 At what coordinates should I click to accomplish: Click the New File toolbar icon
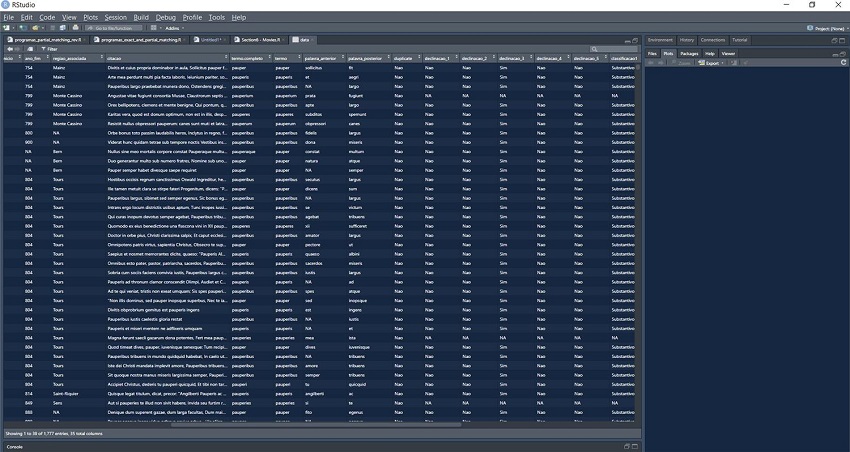click(8, 28)
